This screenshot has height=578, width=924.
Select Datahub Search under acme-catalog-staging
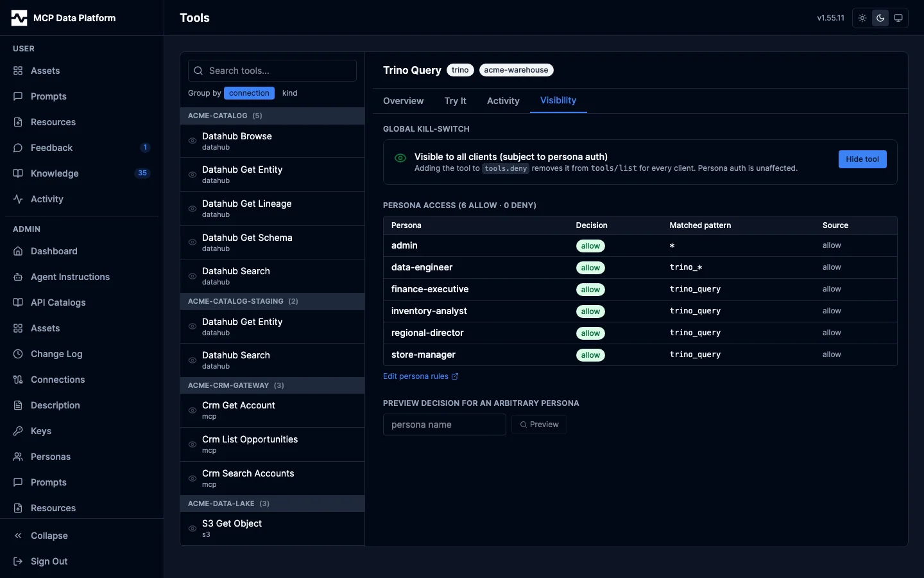coord(272,360)
